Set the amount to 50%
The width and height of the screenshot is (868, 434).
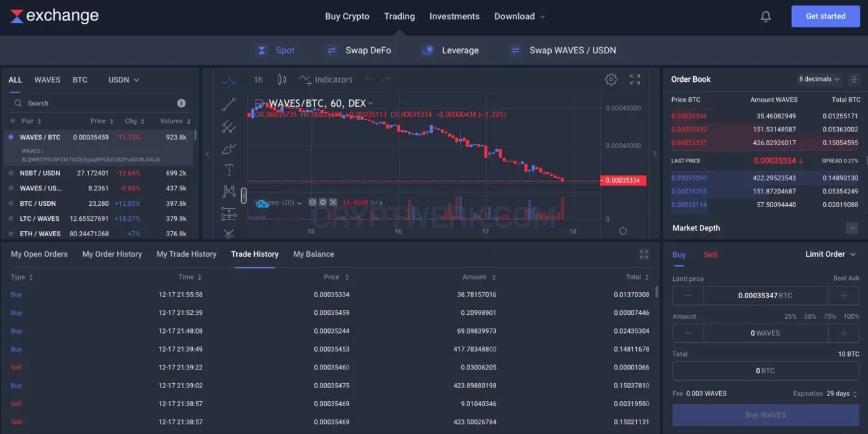point(810,316)
